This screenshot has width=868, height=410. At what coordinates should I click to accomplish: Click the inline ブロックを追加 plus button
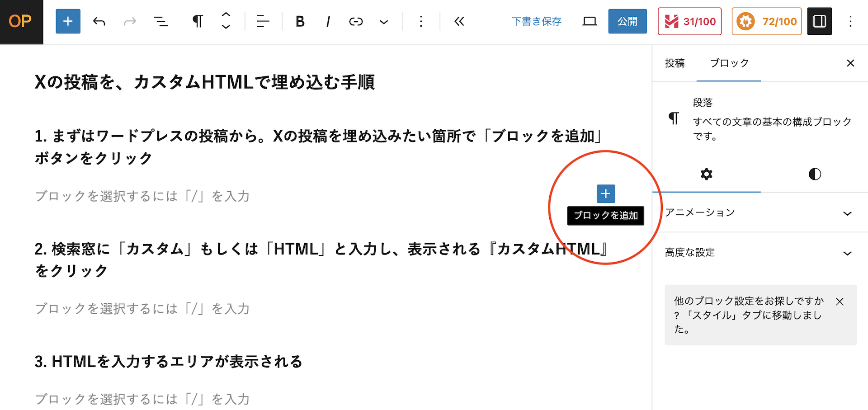click(606, 194)
